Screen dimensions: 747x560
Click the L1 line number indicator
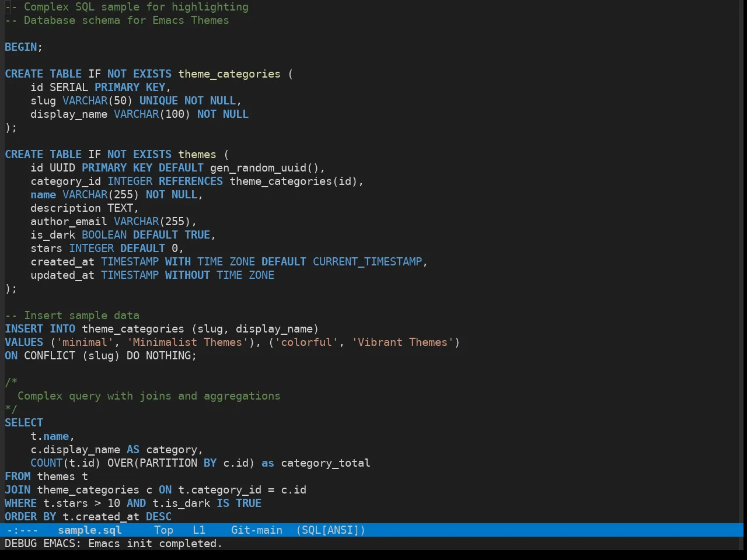point(199,530)
